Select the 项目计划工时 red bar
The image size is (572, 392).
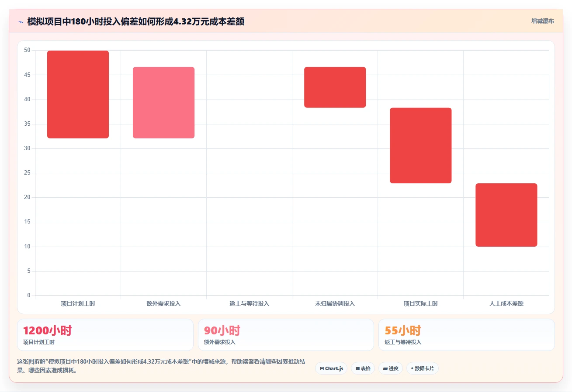78,94
